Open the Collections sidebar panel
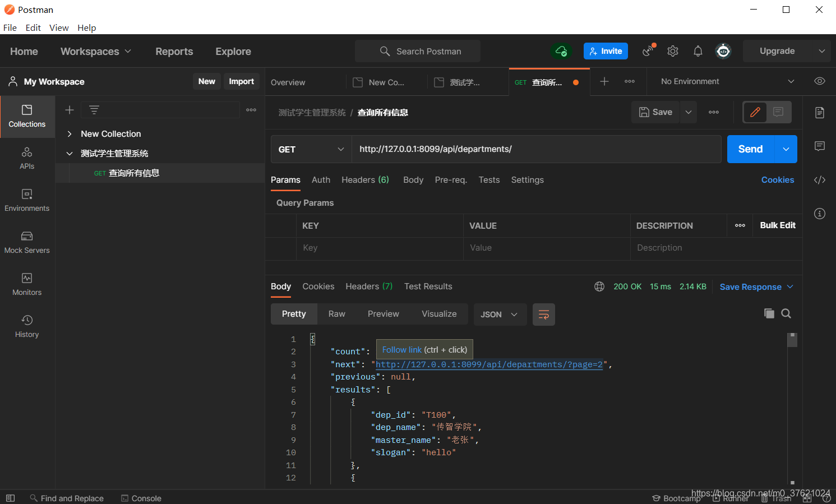Viewport: 836px width, 504px height. pos(27,117)
